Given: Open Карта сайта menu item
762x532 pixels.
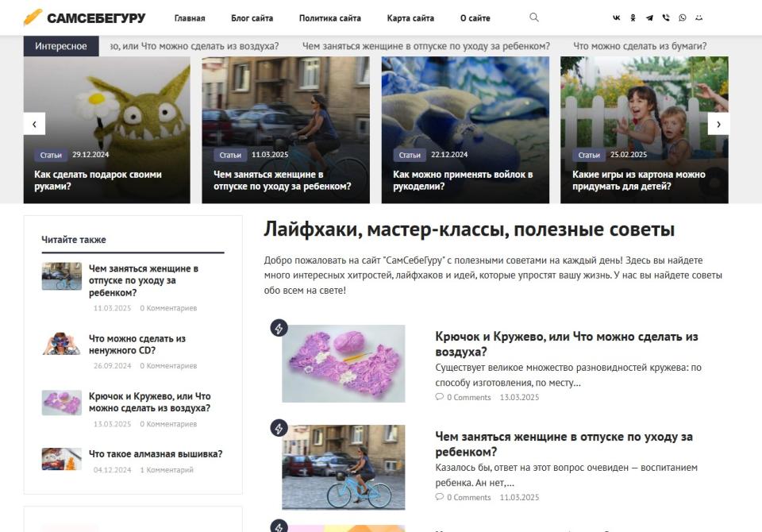Looking at the screenshot, I should click(x=410, y=18).
